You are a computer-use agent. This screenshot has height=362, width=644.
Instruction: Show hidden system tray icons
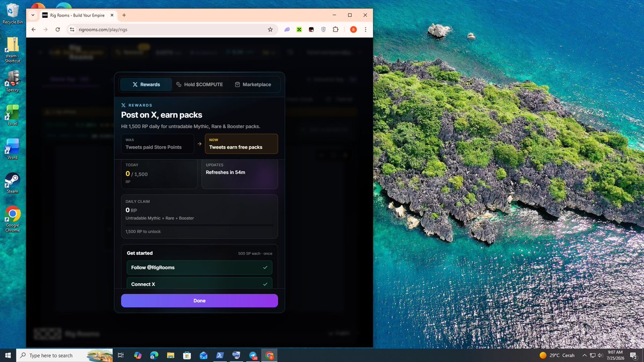click(x=584, y=355)
